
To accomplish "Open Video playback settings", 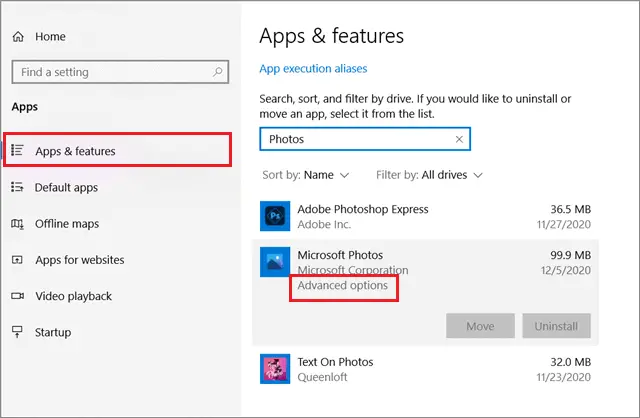I will tap(73, 296).
